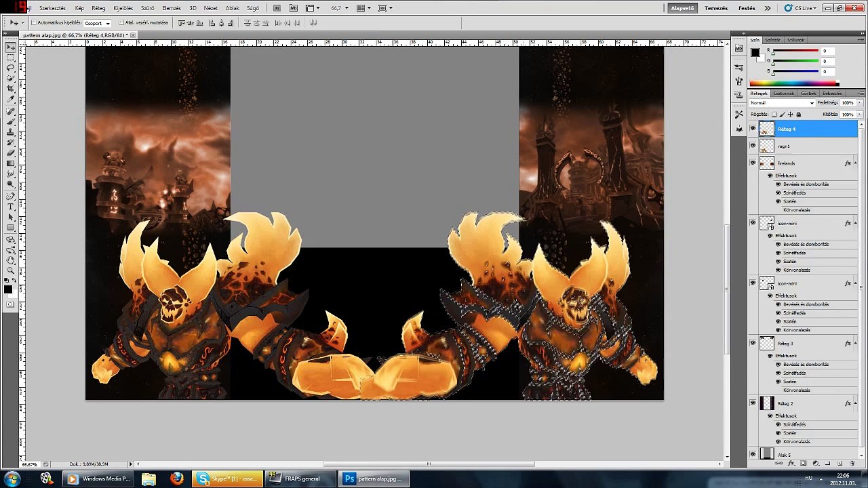Tick the Automatikus kijelölés checkbox

click(x=34, y=22)
